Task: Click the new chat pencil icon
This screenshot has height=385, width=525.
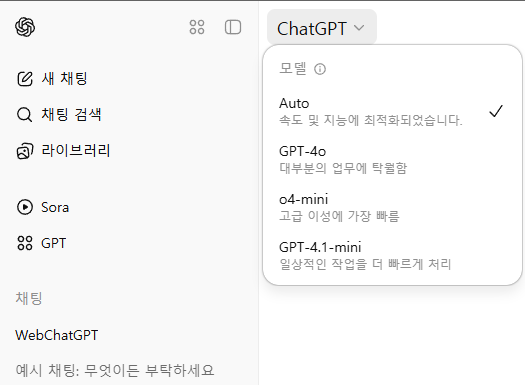Action: coord(25,79)
